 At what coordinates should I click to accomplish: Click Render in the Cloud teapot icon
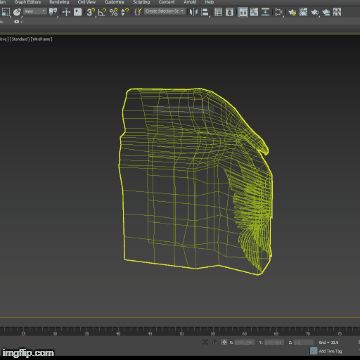point(326,12)
